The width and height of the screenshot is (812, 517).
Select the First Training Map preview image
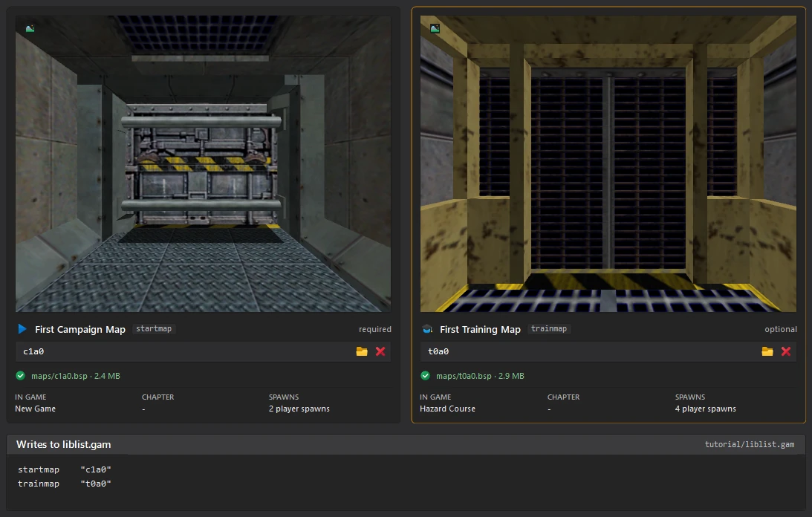tap(608, 163)
